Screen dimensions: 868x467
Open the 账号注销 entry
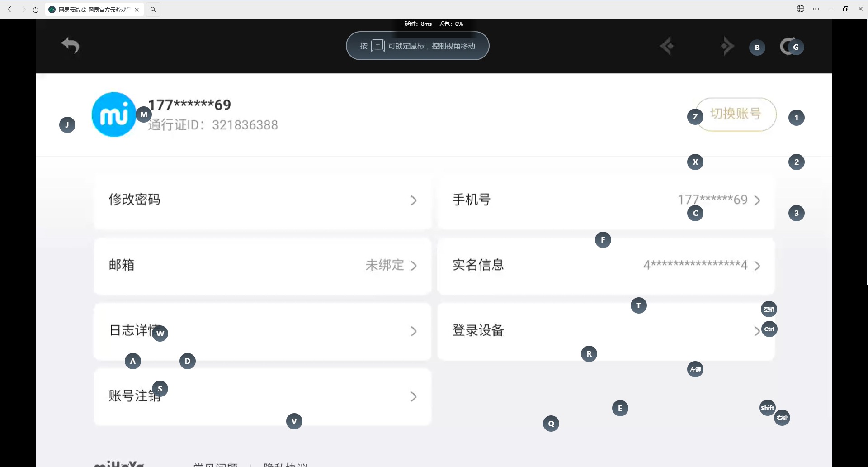(x=263, y=397)
